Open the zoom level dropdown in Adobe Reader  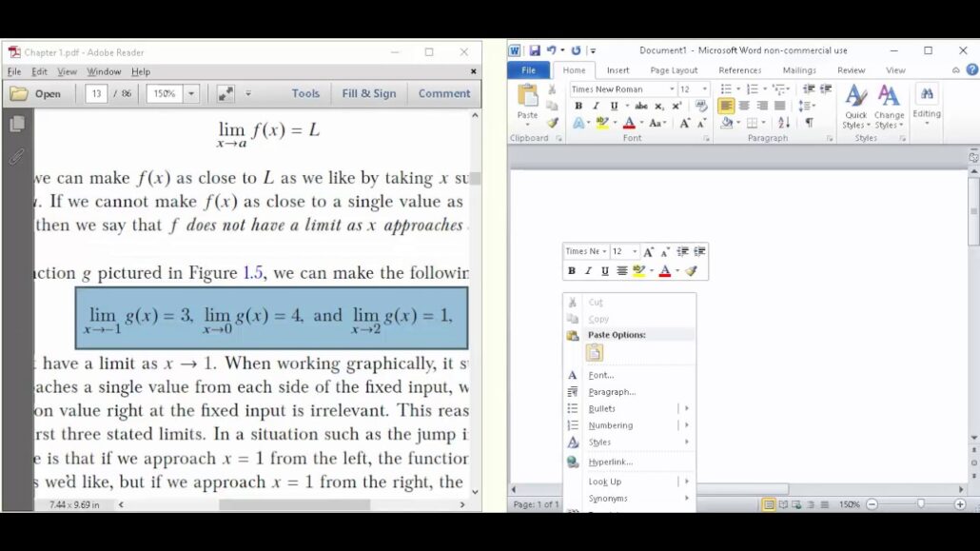click(190, 93)
